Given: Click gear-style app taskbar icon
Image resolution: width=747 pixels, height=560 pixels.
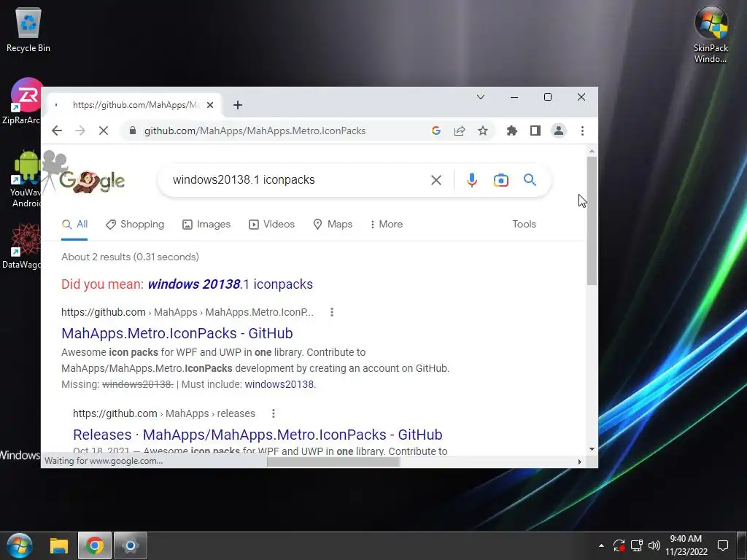Looking at the screenshot, I should (130, 545).
